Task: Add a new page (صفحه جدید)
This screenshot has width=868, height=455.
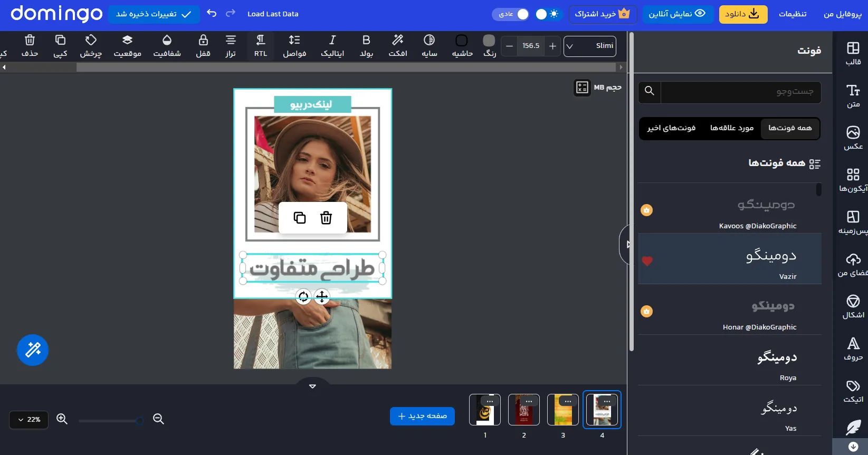Action: (422, 416)
